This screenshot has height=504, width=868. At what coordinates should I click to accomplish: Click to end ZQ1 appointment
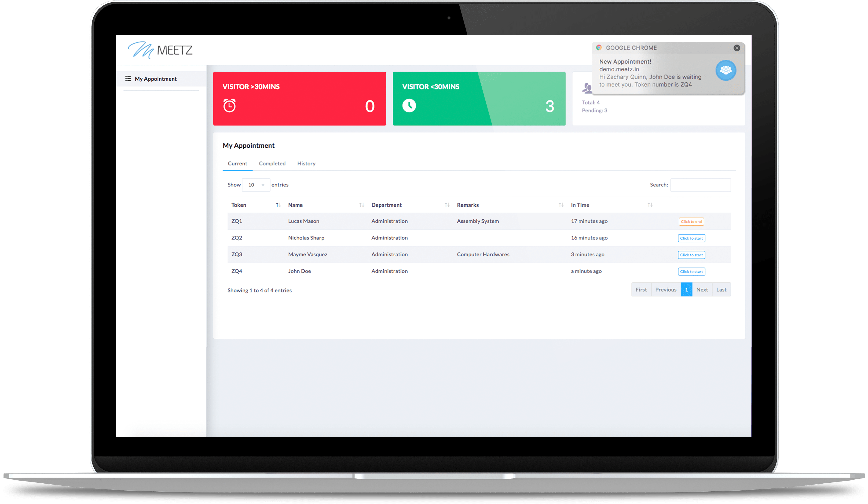point(691,221)
